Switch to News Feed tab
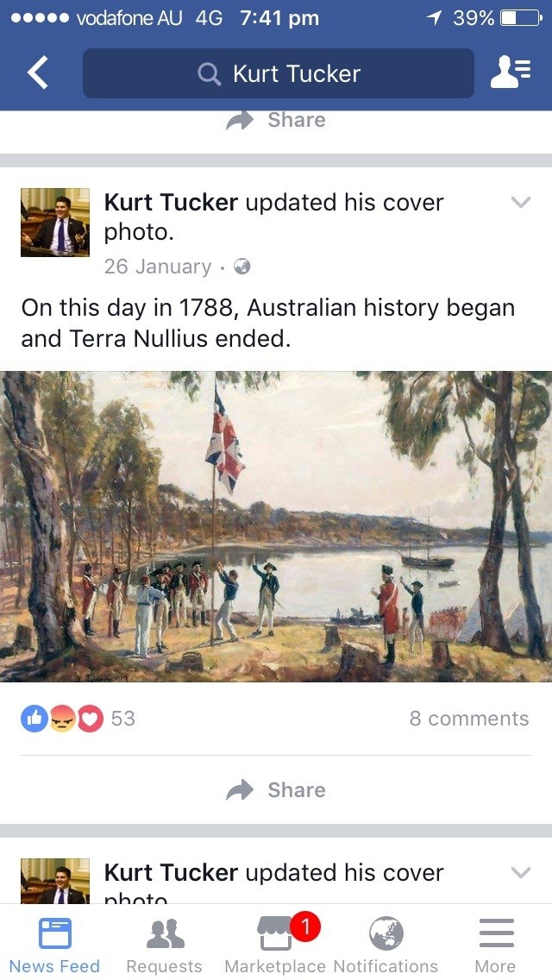The height and width of the screenshot is (980, 552). pos(54,944)
